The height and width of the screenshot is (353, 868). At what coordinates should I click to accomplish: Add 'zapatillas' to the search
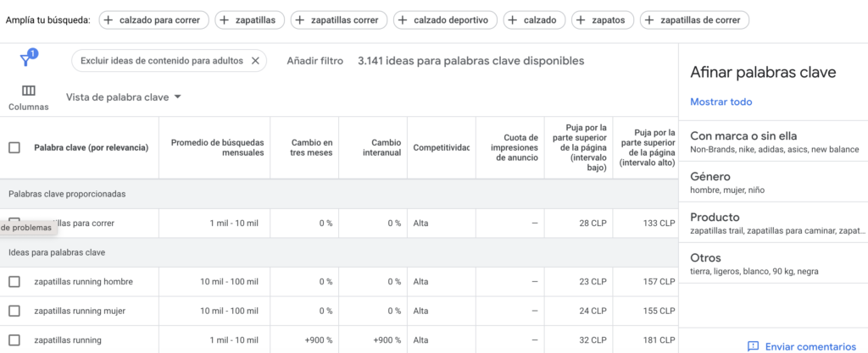(250, 20)
